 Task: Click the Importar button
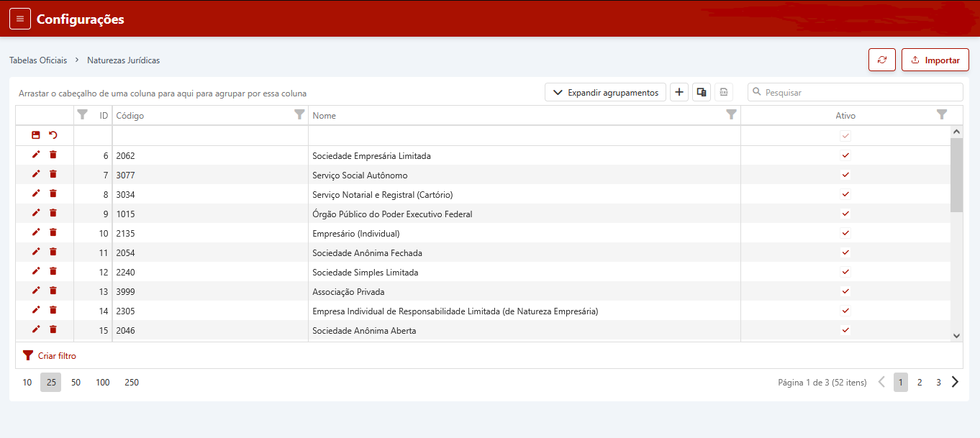click(935, 60)
